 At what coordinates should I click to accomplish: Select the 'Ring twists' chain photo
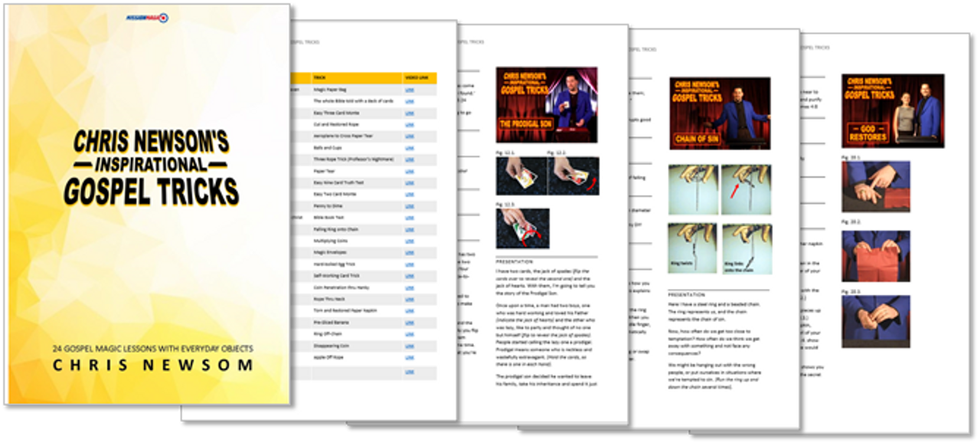pos(694,248)
